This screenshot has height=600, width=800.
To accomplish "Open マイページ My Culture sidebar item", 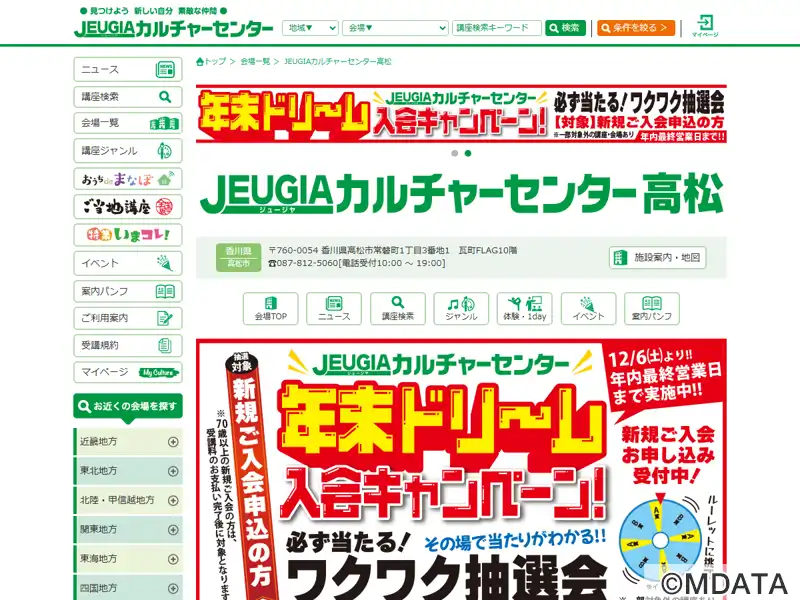I will (128, 372).
